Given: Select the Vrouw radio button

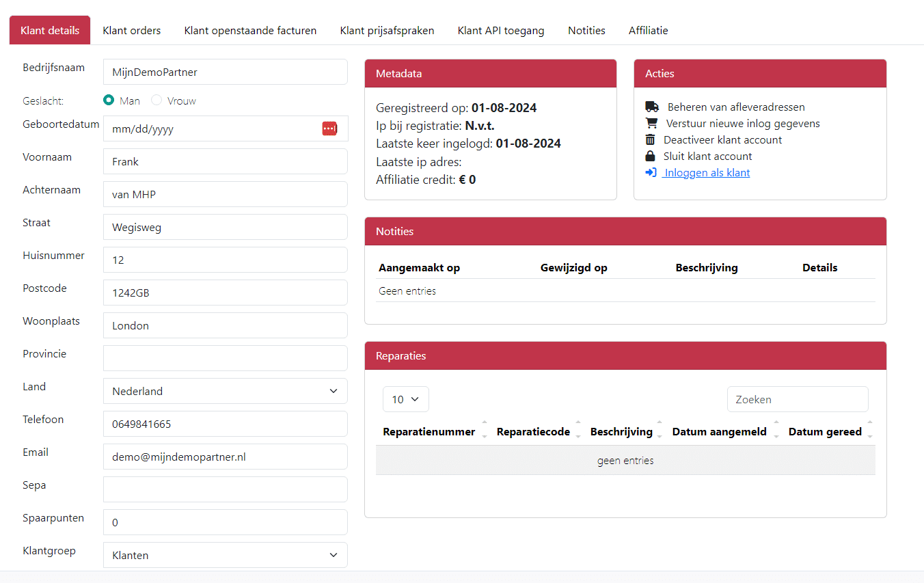Looking at the screenshot, I should coord(157,100).
